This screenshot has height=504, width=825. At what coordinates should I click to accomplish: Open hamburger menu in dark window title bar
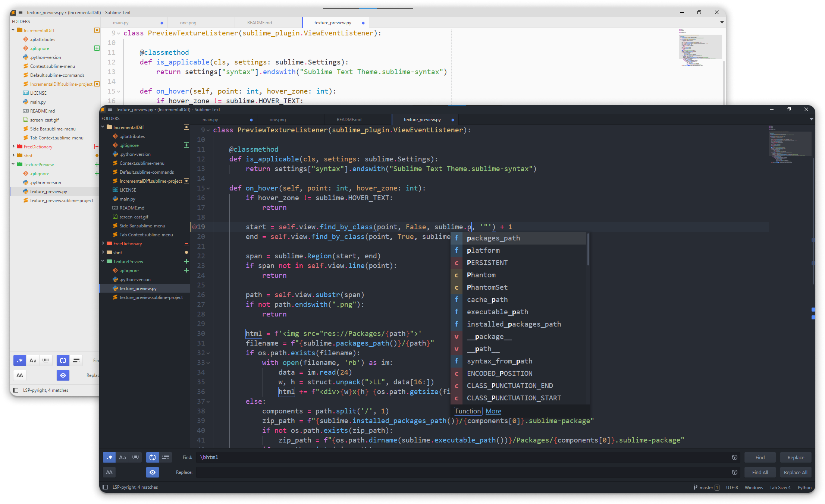[x=110, y=110]
